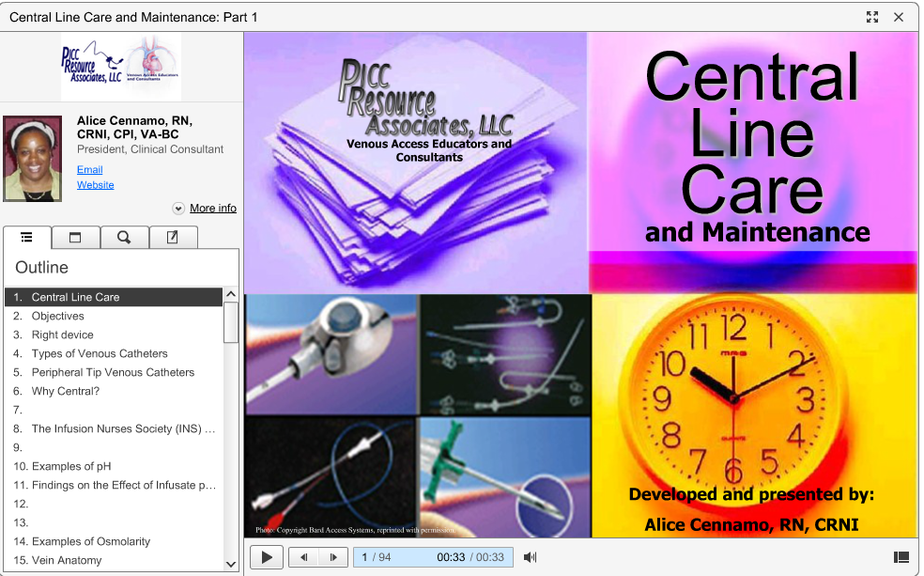This screenshot has height=576, width=924.
Task: Click outline scrollbar down arrow
Action: [x=231, y=564]
